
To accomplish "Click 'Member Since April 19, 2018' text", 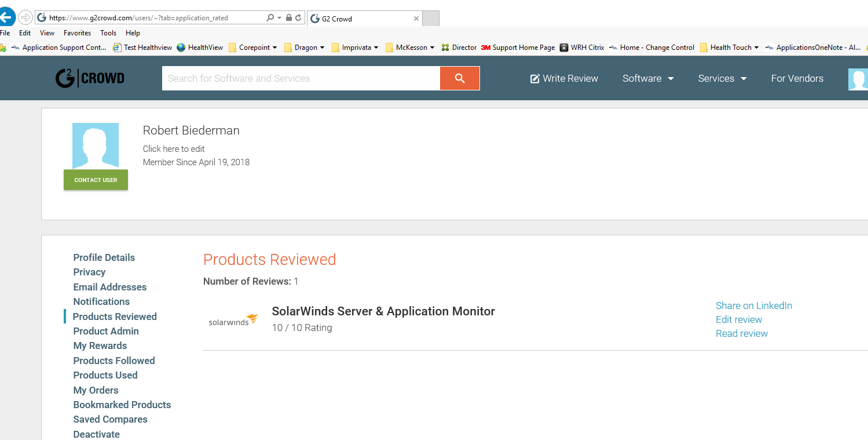I will (196, 162).
